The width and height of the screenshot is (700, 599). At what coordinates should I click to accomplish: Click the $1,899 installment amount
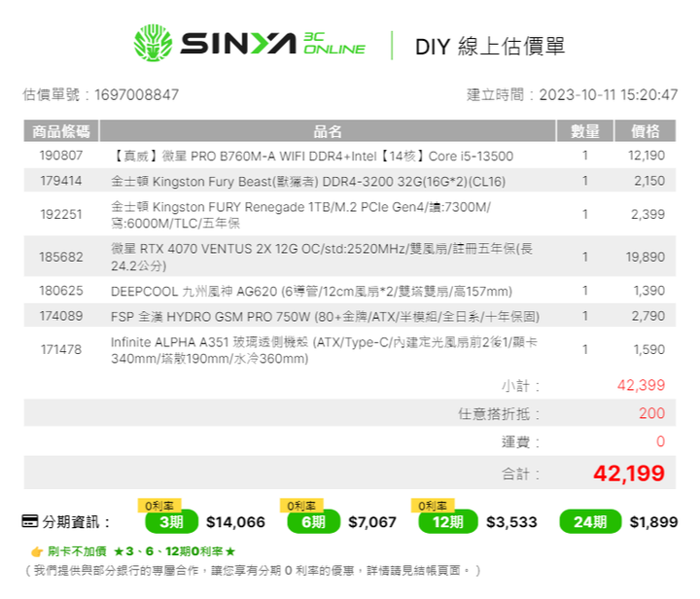pos(653,522)
